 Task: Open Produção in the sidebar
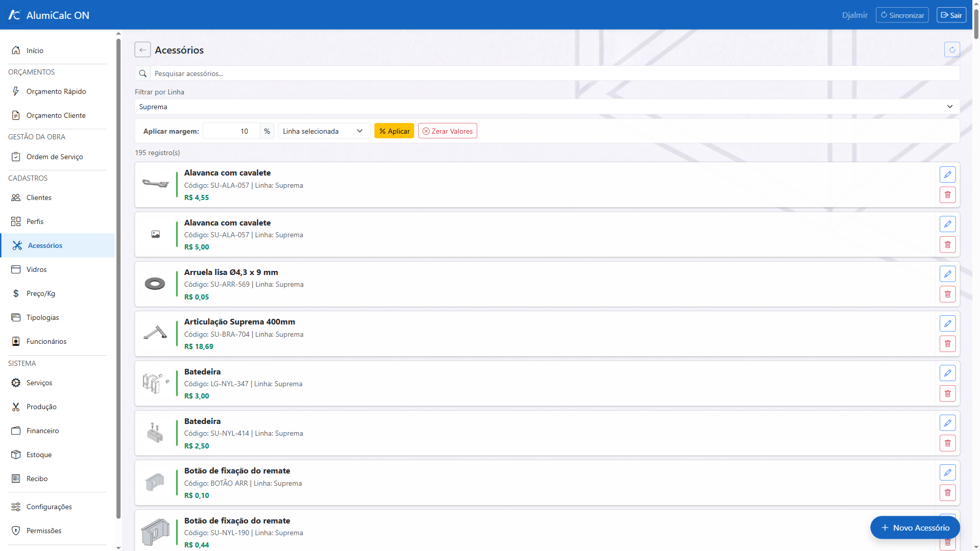pos(58,407)
